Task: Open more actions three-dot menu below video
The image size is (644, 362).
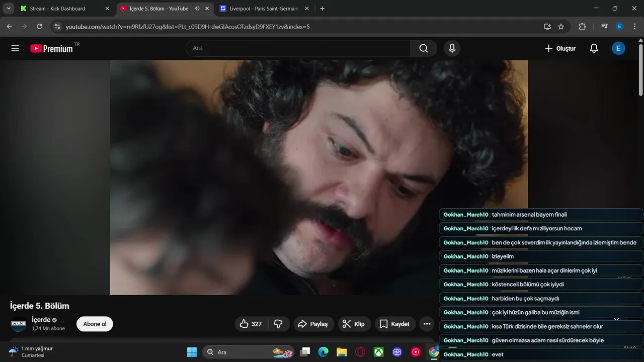Action: click(x=427, y=324)
